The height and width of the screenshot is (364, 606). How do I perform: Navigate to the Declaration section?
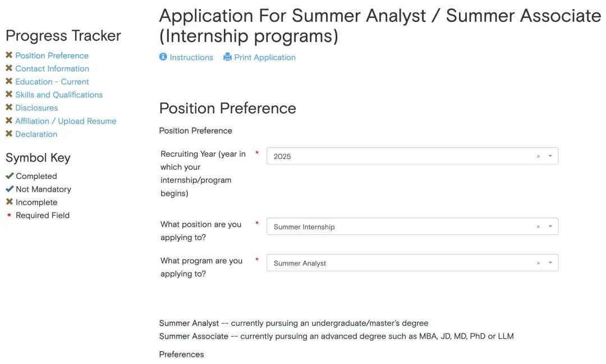click(x=36, y=134)
